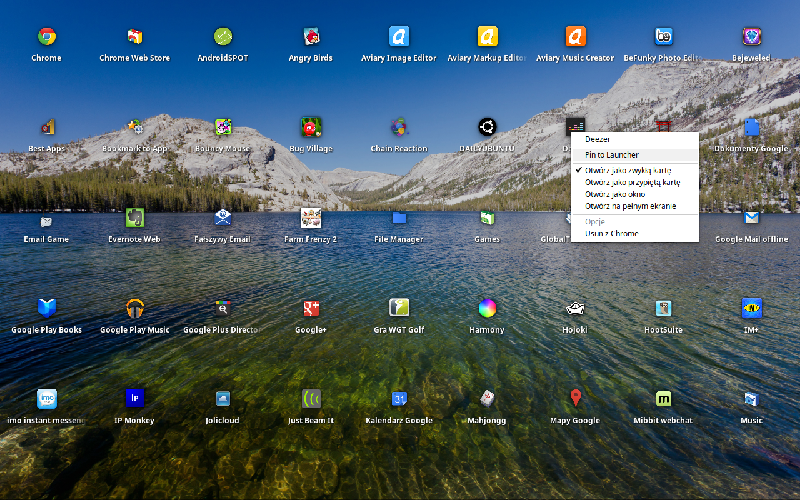Click Usuń z Chrome menu entry

pyautogui.click(x=635, y=234)
